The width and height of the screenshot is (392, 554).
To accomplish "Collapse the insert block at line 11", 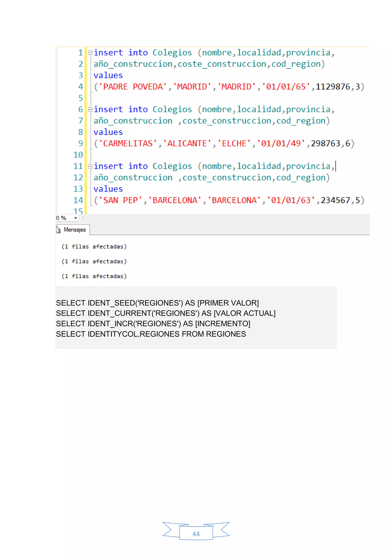I will [x=90, y=166].
